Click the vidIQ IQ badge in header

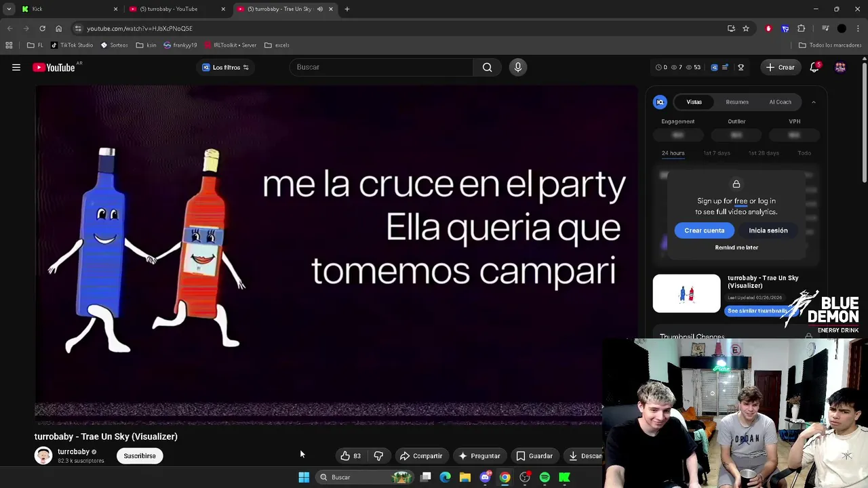(x=714, y=67)
